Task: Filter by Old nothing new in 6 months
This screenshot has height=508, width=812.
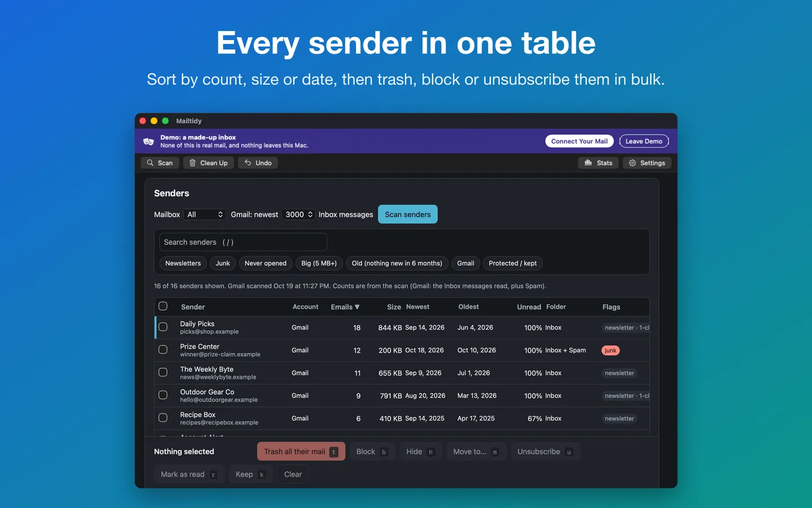Action: pos(397,263)
